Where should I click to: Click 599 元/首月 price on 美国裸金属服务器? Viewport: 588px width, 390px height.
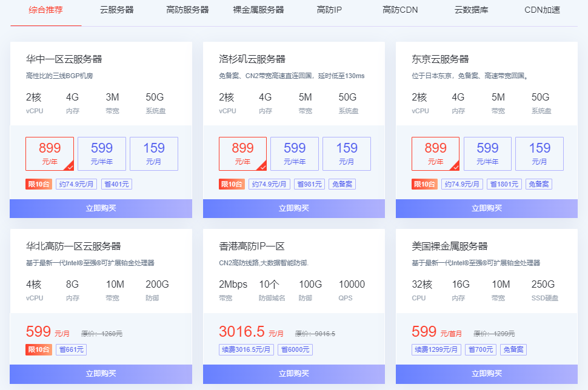pos(436,331)
